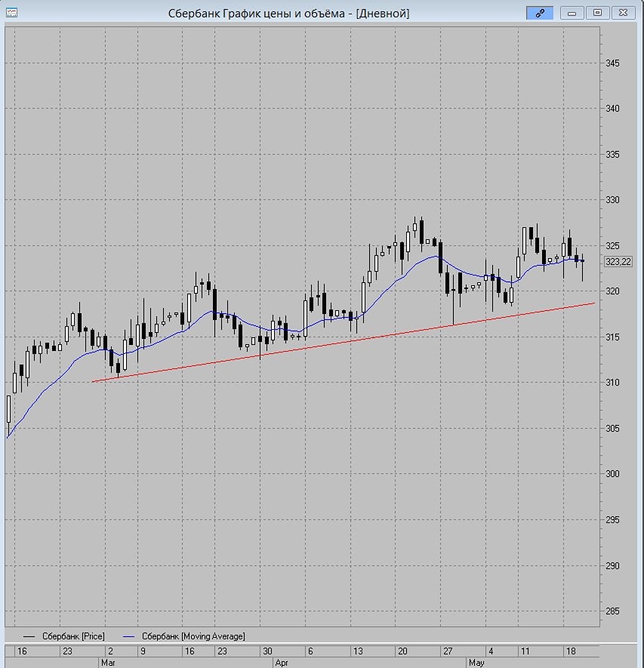Select the Сбербанк [Moving Average] legend entry
The width and height of the screenshot is (644, 668).
coord(184,636)
